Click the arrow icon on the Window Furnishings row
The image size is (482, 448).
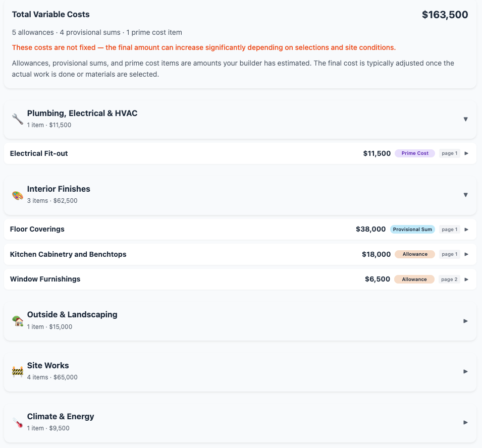coord(466,279)
